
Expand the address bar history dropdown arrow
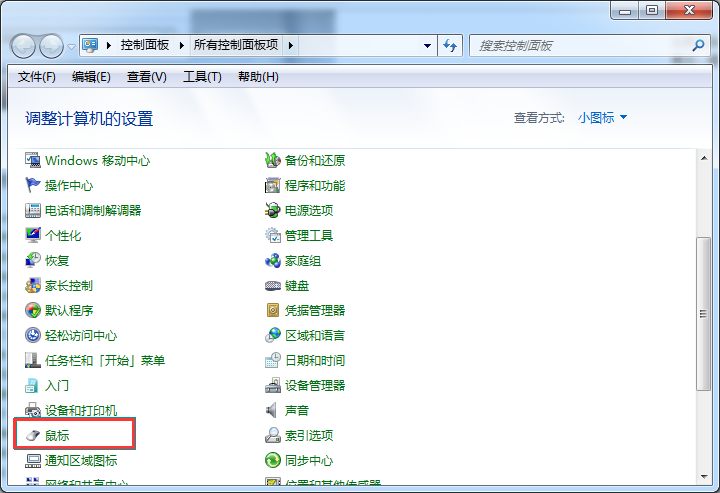click(x=427, y=46)
